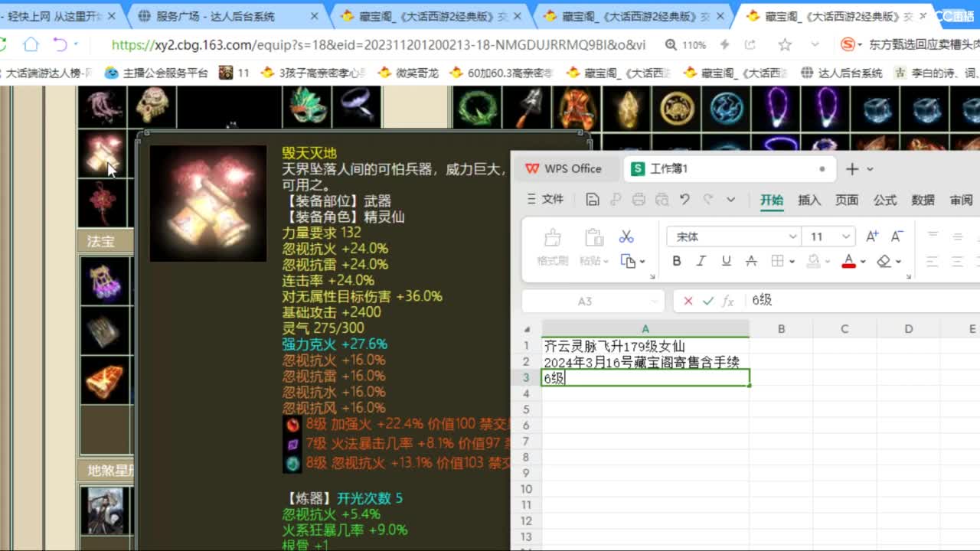980x551 pixels.
Task: Switch to the 插入 ribbon tab
Action: coord(809,200)
